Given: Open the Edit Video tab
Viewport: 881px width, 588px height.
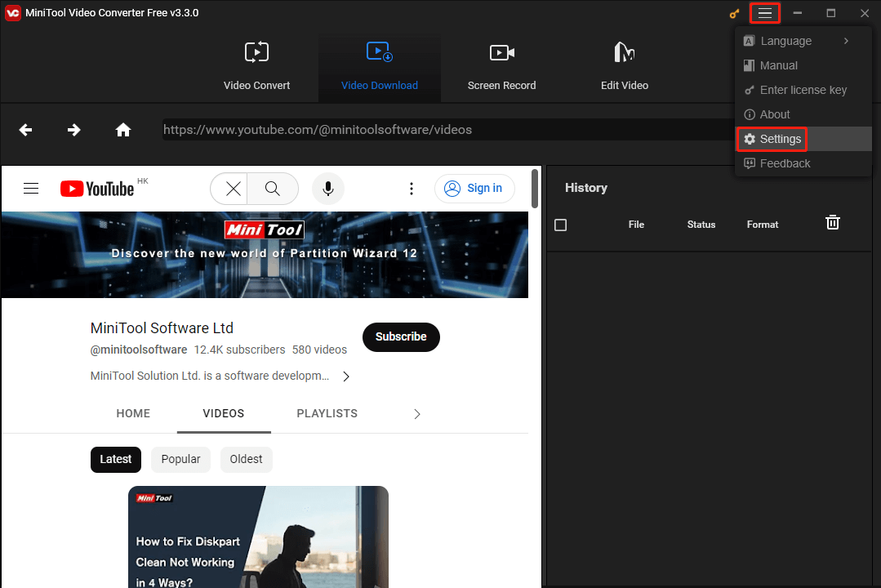Looking at the screenshot, I should tap(624, 67).
